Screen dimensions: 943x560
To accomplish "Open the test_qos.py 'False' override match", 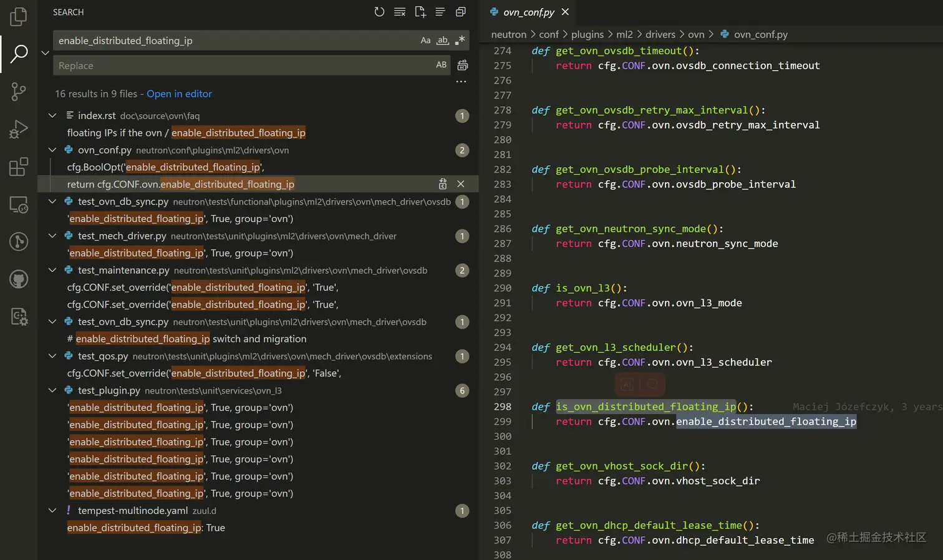I will pos(204,373).
